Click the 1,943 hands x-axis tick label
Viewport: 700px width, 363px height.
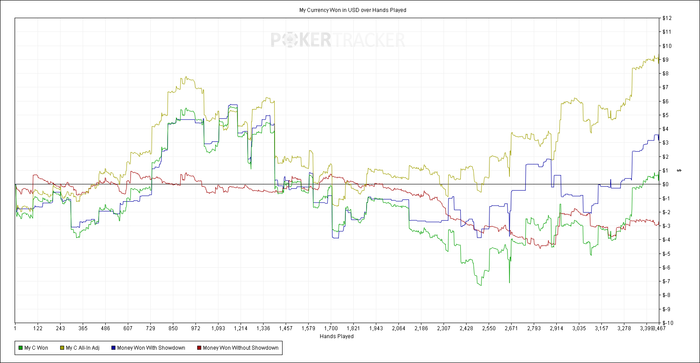[x=376, y=329]
